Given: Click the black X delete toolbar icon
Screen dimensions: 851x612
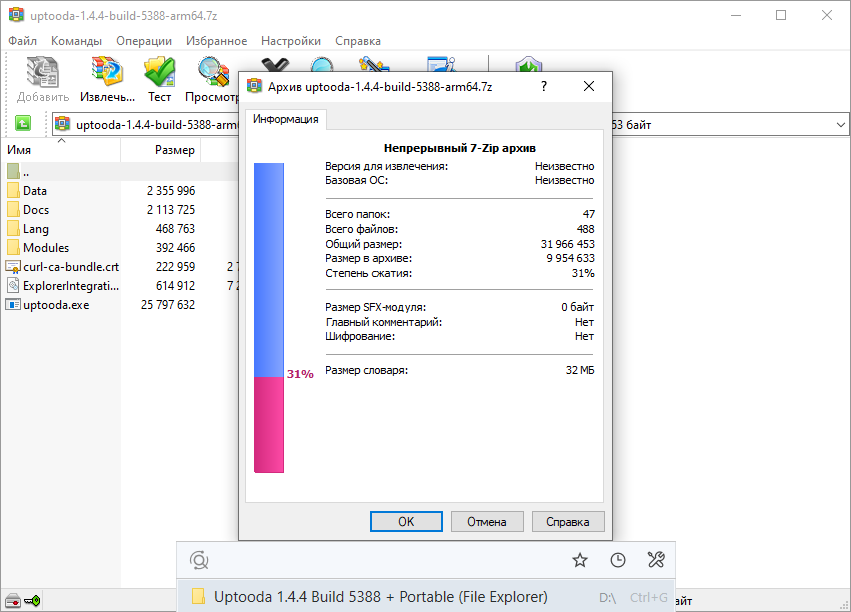Looking at the screenshot, I should pyautogui.click(x=275, y=64).
